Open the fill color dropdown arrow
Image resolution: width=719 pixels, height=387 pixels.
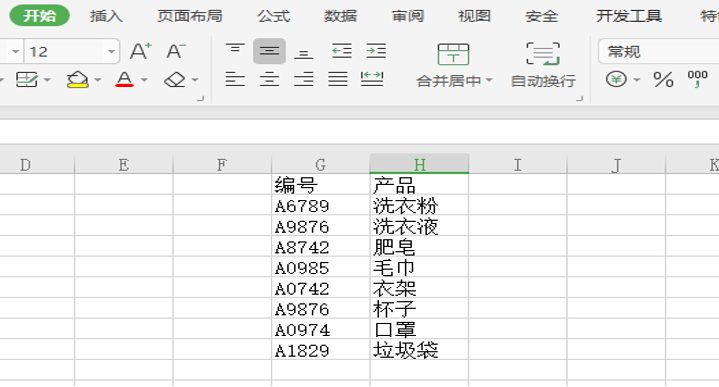click(x=98, y=80)
